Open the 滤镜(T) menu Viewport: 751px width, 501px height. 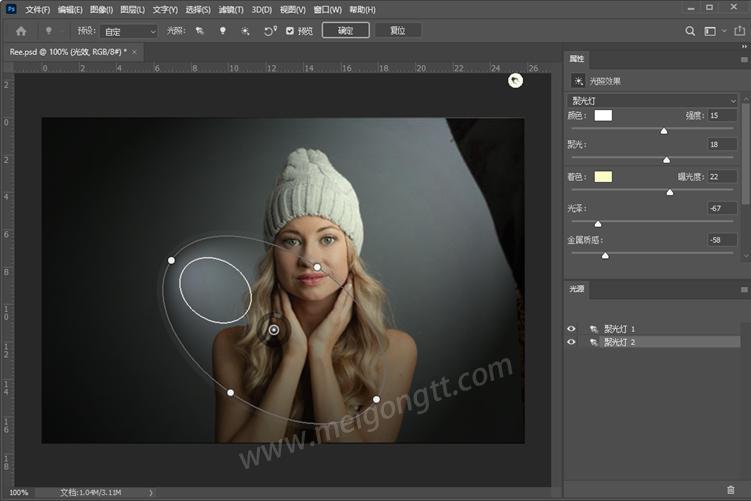[x=231, y=10]
